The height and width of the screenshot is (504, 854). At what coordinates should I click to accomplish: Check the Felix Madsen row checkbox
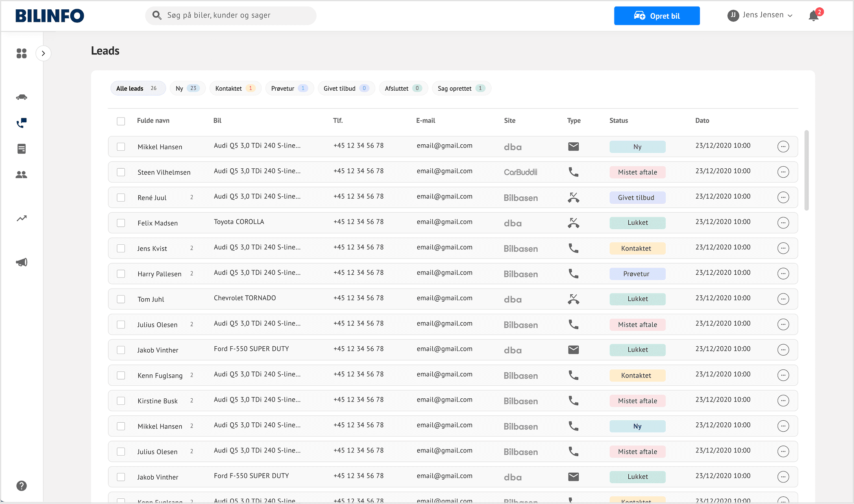pyautogui.click(x=121, y=223)
